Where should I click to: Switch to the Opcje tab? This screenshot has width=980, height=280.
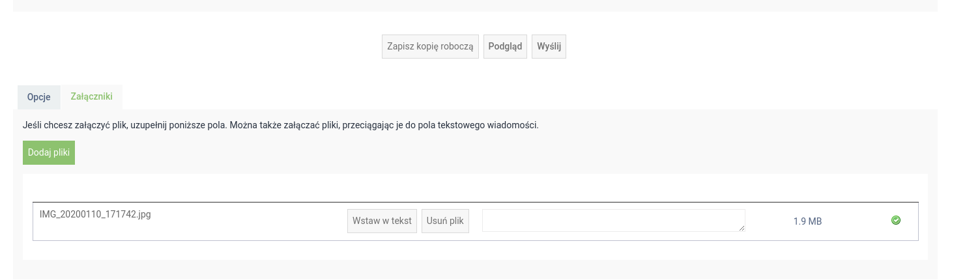pos(38,97)
